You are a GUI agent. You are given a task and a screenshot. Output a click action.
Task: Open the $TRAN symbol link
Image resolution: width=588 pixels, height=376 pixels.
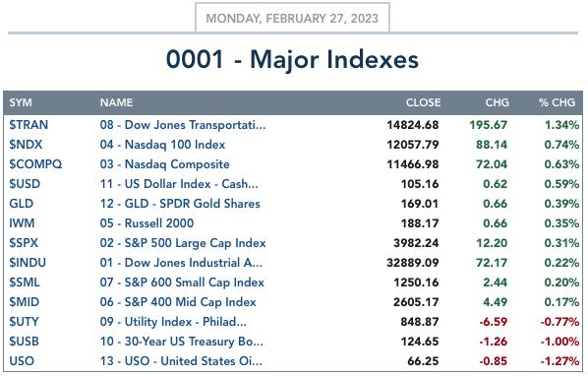coord(29,125)
